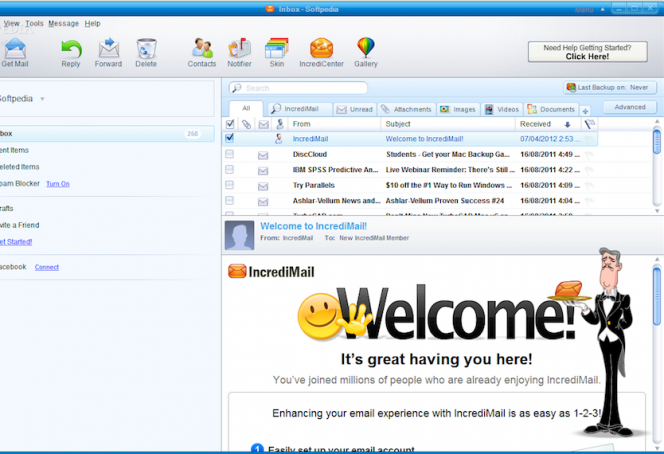Tick the checkbox beside the DiscCloud email
The height and width of the screenshot is (454, 664).
[x=230, y=155]
